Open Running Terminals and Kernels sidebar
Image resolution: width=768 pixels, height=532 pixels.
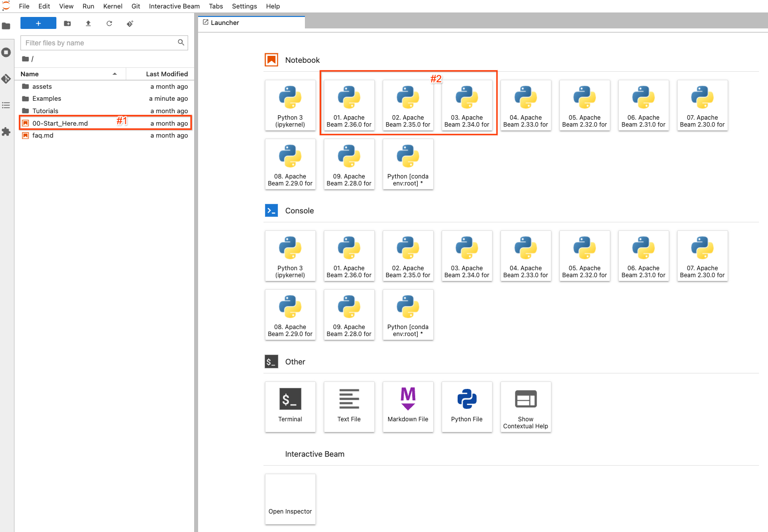point(6,52)
